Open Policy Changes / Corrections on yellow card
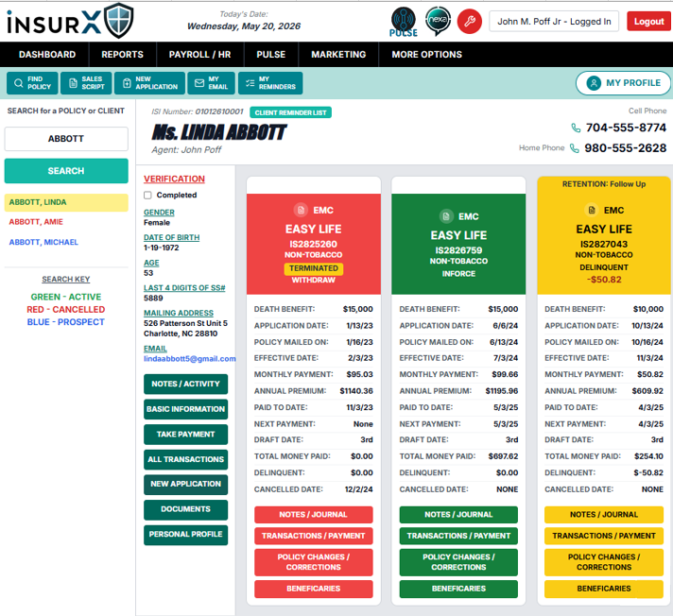Image resolution: width=673 pixels, height=616 pixels. pos(604,562)
